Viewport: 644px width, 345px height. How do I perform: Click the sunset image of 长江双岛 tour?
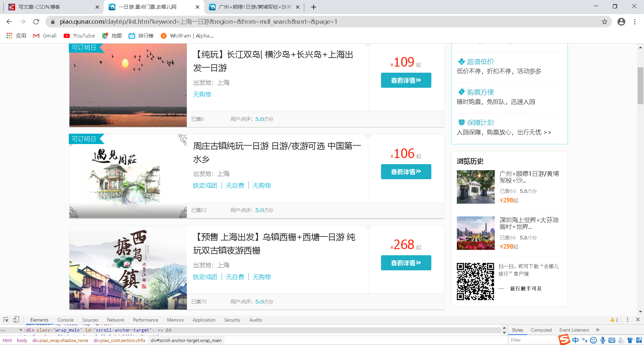pos(128,85)
